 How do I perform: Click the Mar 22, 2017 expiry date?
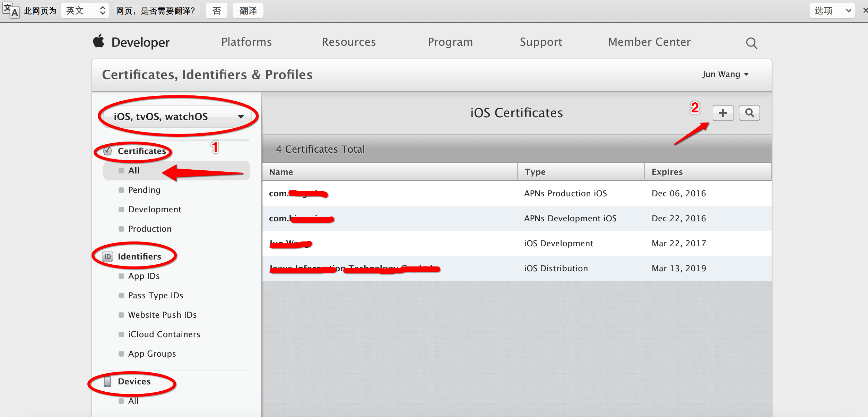click(x=679, y=244)
